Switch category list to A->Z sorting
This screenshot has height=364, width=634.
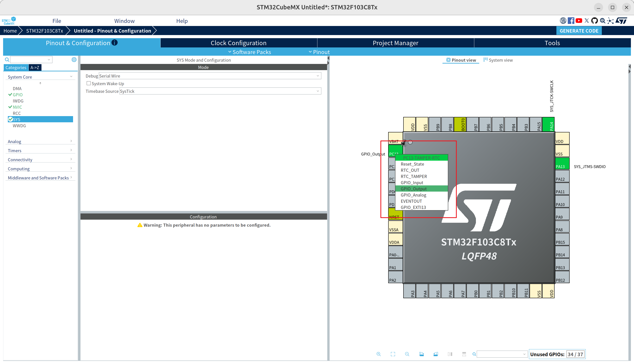pos(35,67)
